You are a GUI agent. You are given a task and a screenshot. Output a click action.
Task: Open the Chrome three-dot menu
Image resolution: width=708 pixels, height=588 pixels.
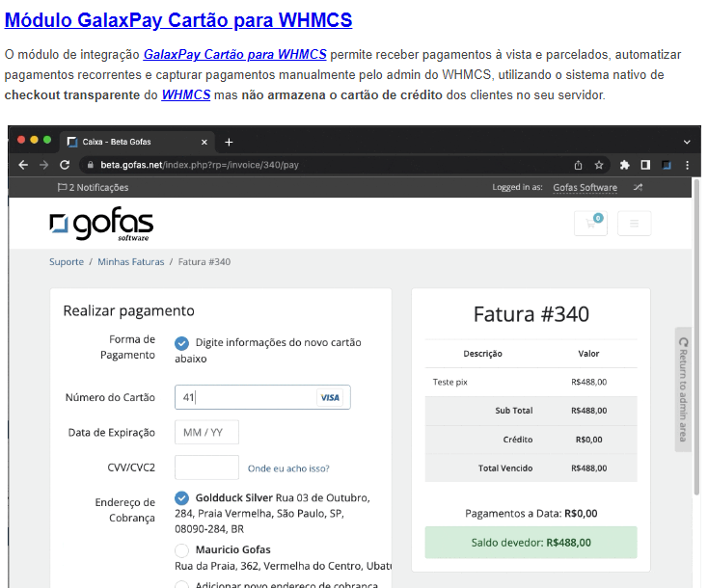click(x=687, y=165)
